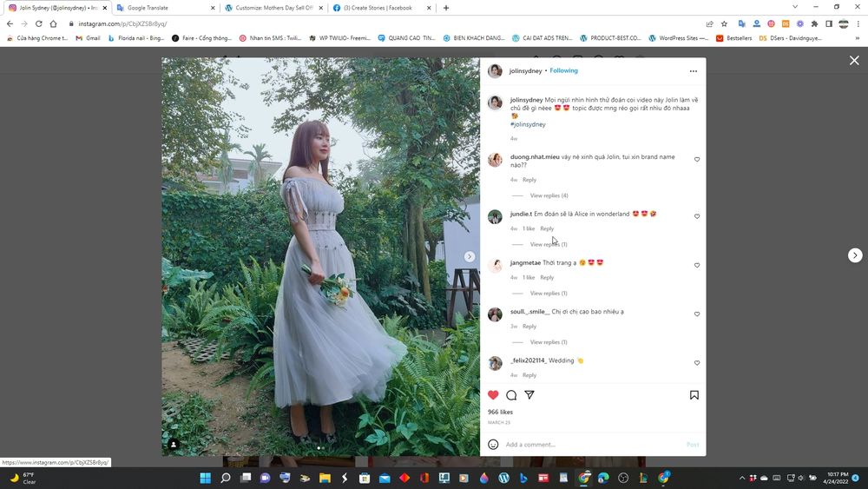868x489 pixels.
Task: Expand replies under duong.nhat.mieu's comment
Action: 549,195
